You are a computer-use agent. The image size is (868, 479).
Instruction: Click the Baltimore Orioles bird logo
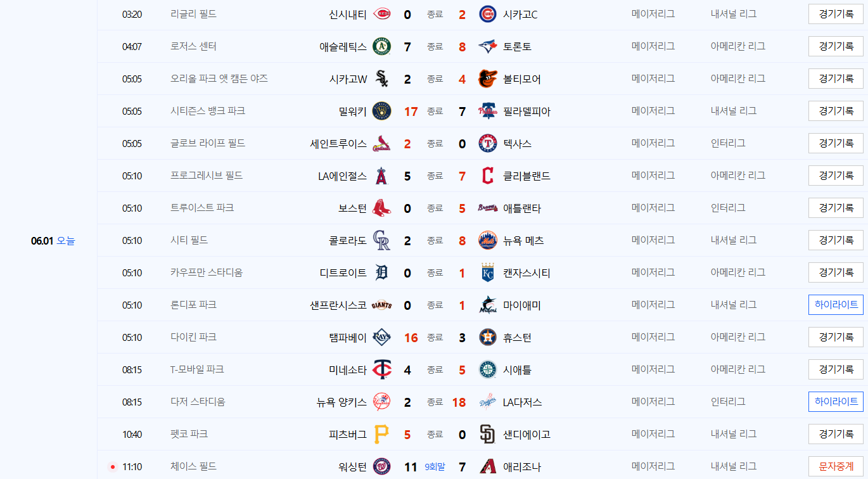pos(488,79)
